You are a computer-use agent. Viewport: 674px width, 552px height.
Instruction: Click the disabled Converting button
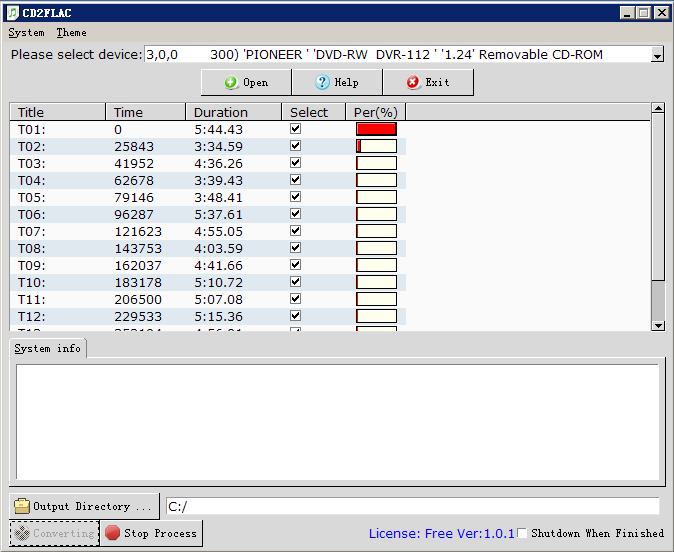[55, 533]
